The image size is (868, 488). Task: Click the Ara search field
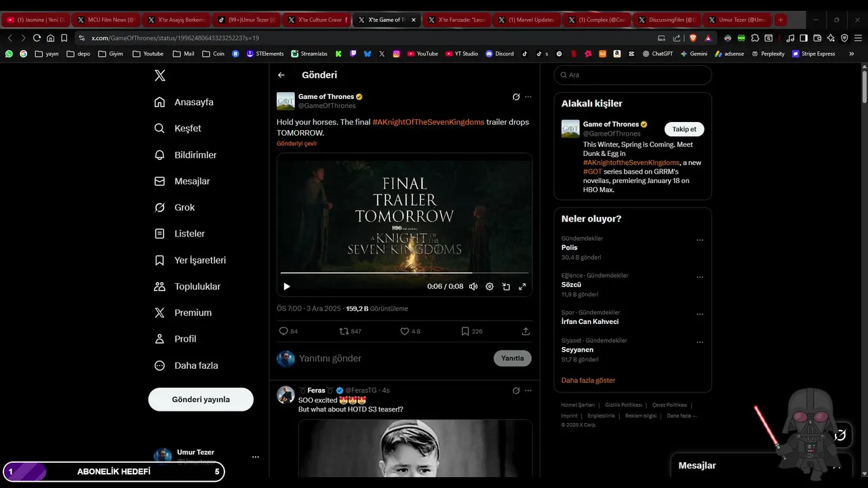click(633, 75)
